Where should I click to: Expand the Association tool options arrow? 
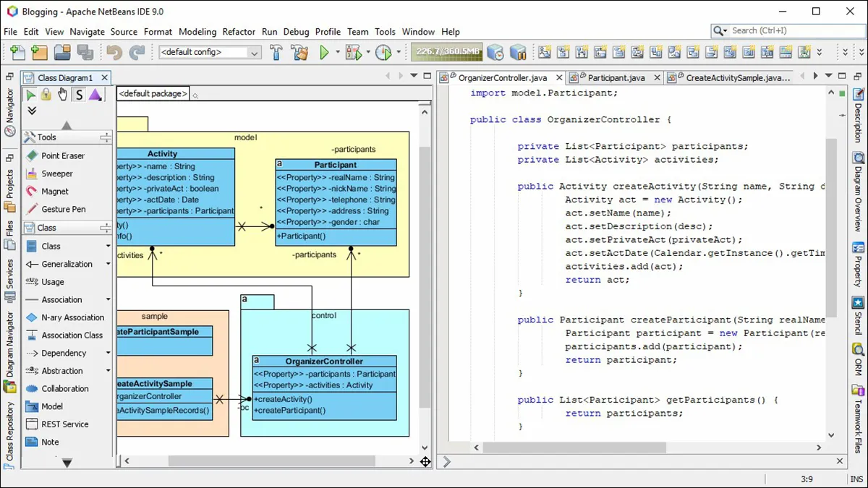click(109, 299)
